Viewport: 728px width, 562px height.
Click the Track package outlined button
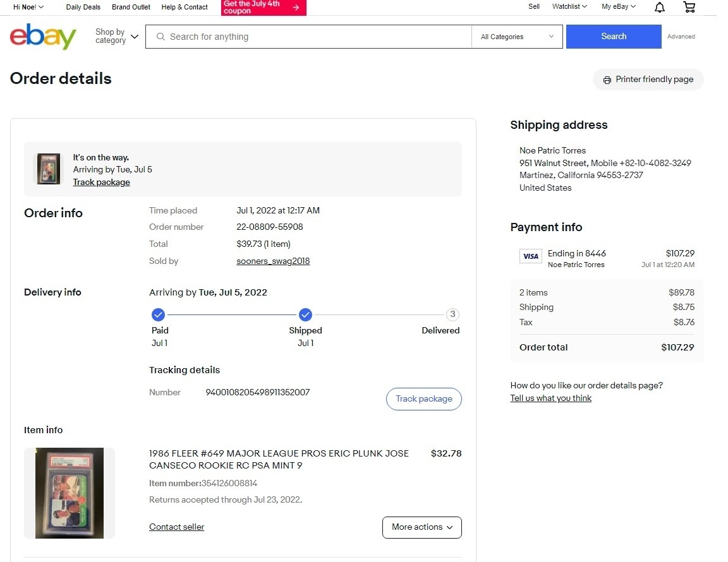[424, 399]
